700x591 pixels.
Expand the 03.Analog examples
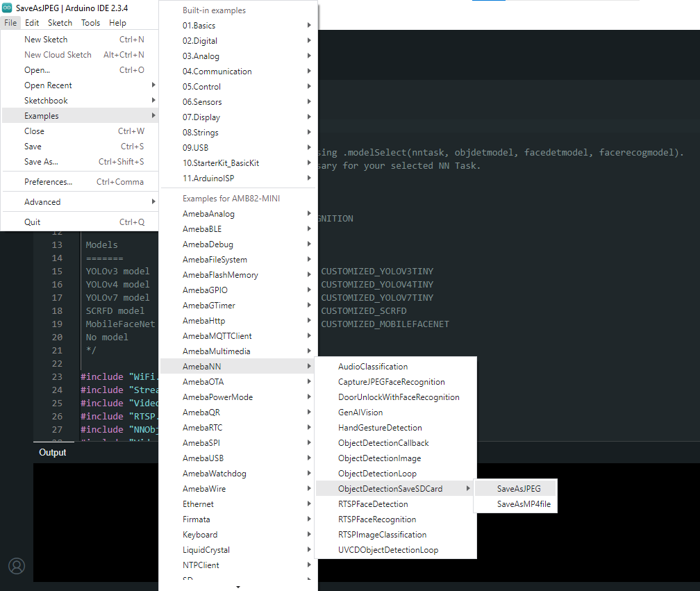pos(238,56)
